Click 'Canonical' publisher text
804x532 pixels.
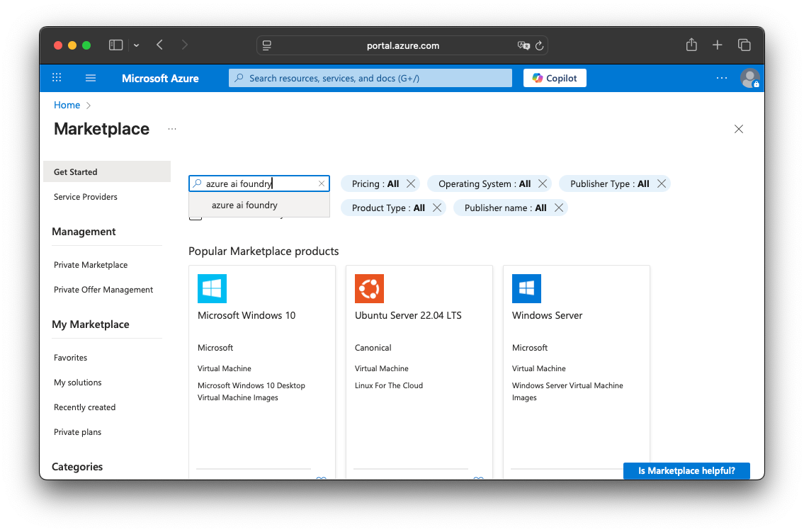(373, 348)
